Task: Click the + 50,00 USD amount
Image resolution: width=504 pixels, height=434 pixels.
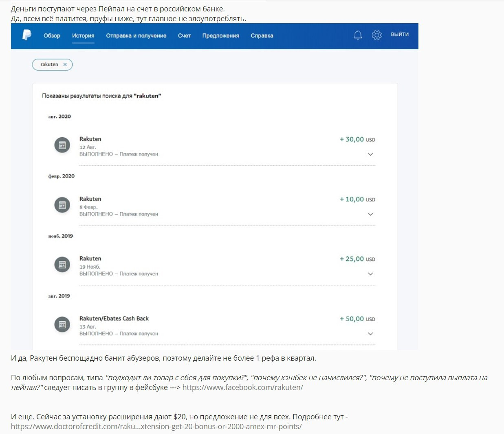Action: click(357, 319)
